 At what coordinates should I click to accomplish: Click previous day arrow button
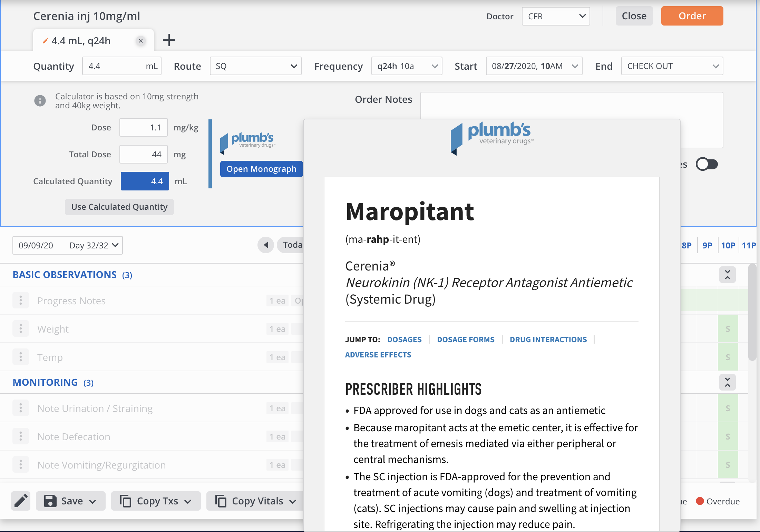pos(266,245)
